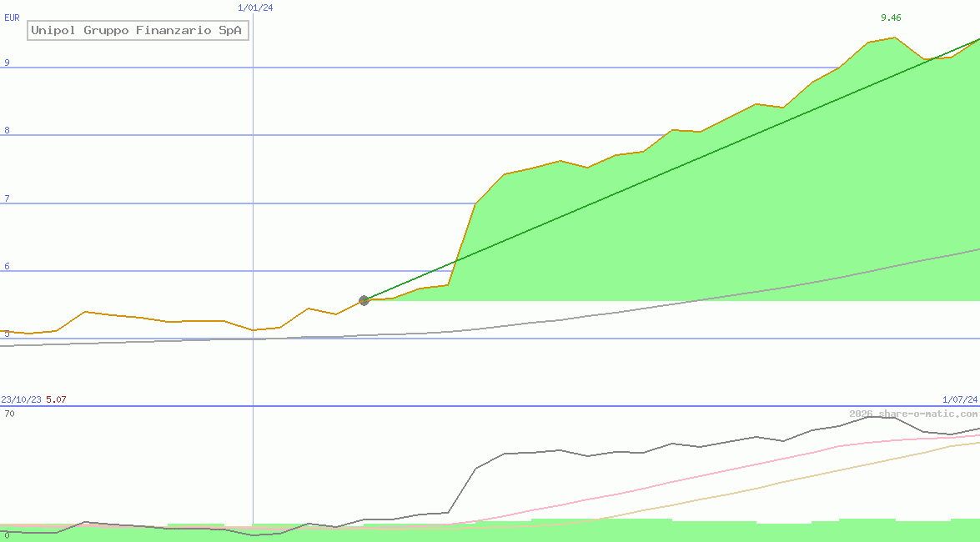The width and height of the screenshot is (980, 542).
Task: Select the gray trend start marker dot
Action: [364, 301]
